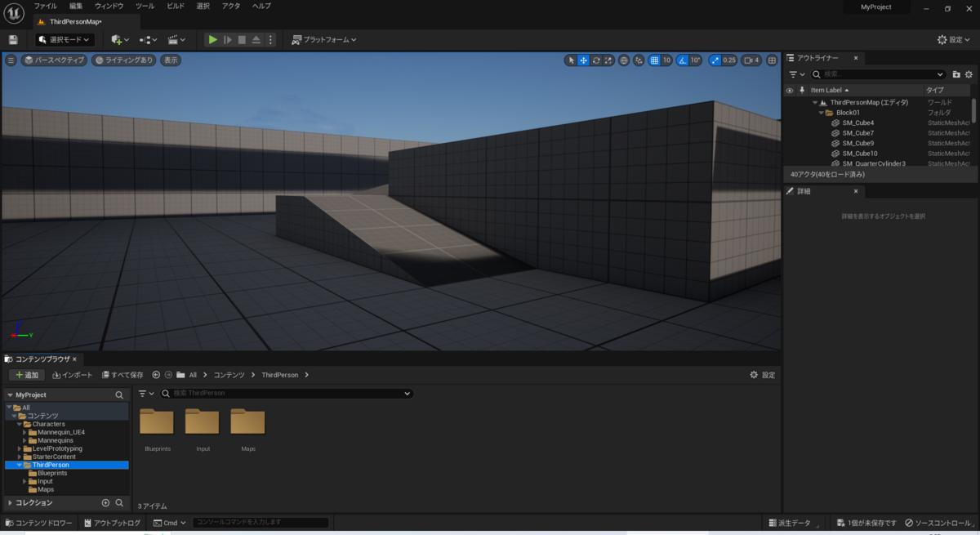Collapse the Block01 folder in outliner
The height and width of the screenshot is (535, 980).
tap(822, 113)
